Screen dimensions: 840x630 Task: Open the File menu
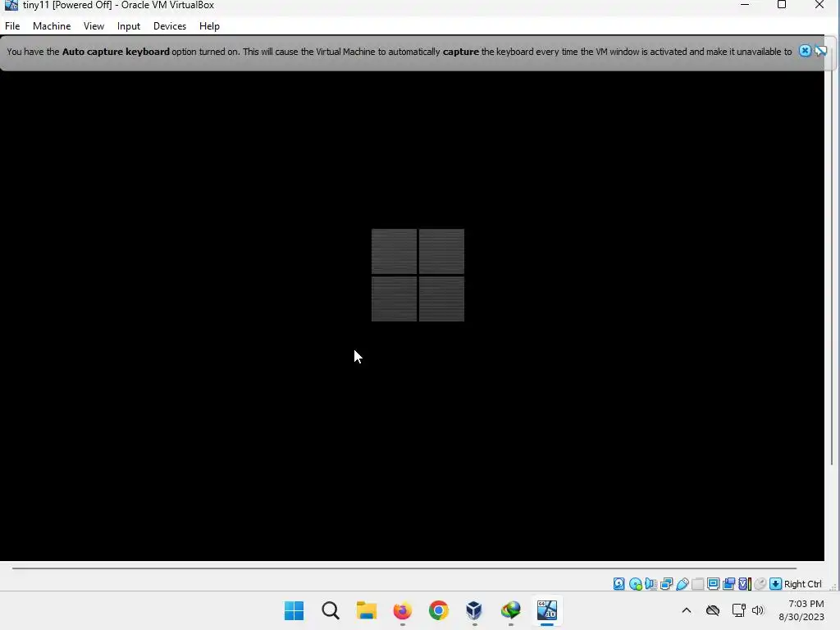[12, 26]
